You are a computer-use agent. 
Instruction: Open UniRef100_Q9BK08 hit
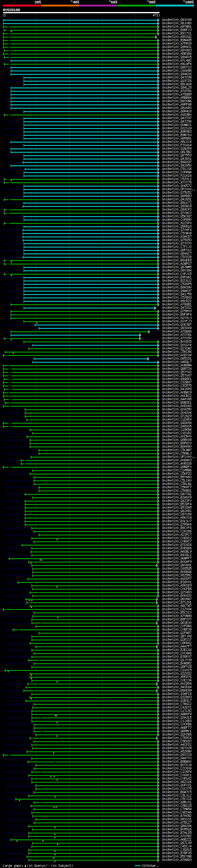[x=177, y=440]
